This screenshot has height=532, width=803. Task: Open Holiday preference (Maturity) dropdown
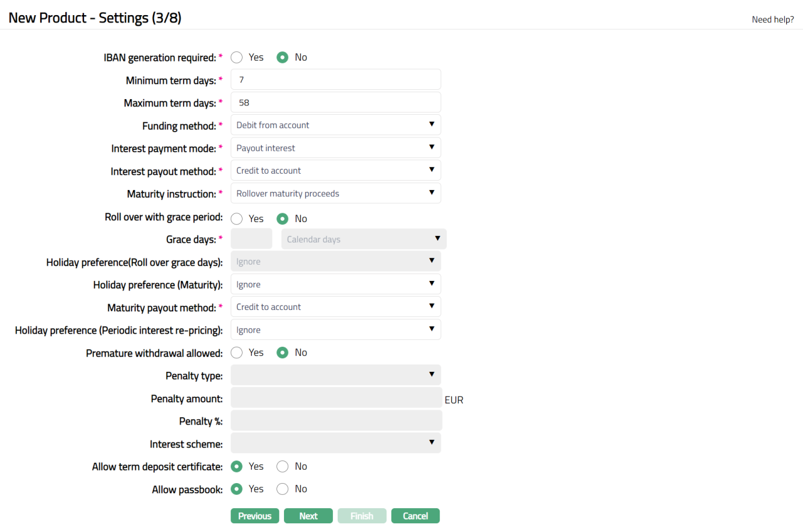click(x=335, y=284)
